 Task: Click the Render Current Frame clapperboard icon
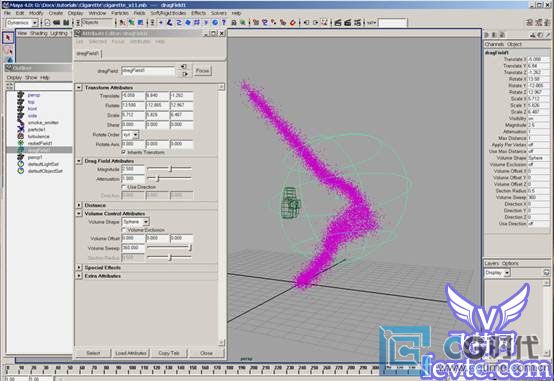click(338, 23)
